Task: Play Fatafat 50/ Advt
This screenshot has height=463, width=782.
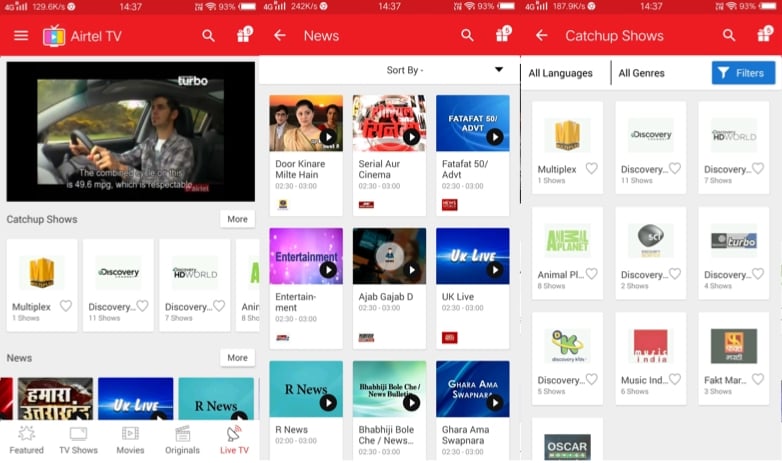Action: (494, 137)
